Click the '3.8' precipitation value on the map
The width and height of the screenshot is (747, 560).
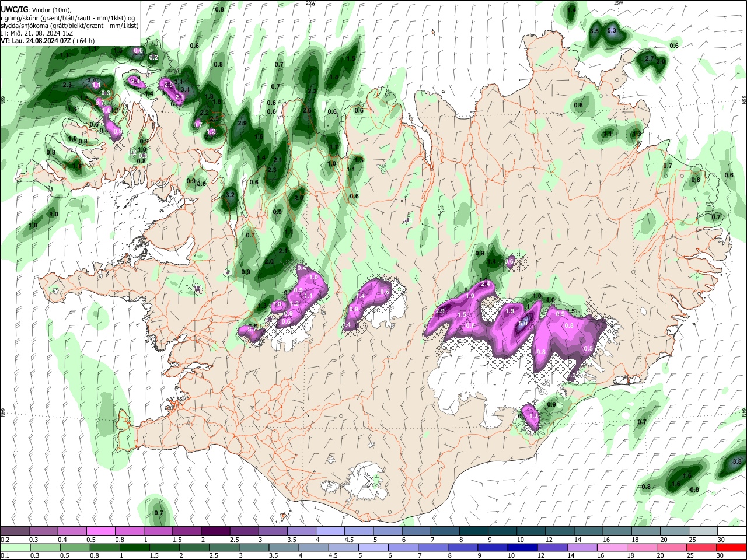[736, 461]
